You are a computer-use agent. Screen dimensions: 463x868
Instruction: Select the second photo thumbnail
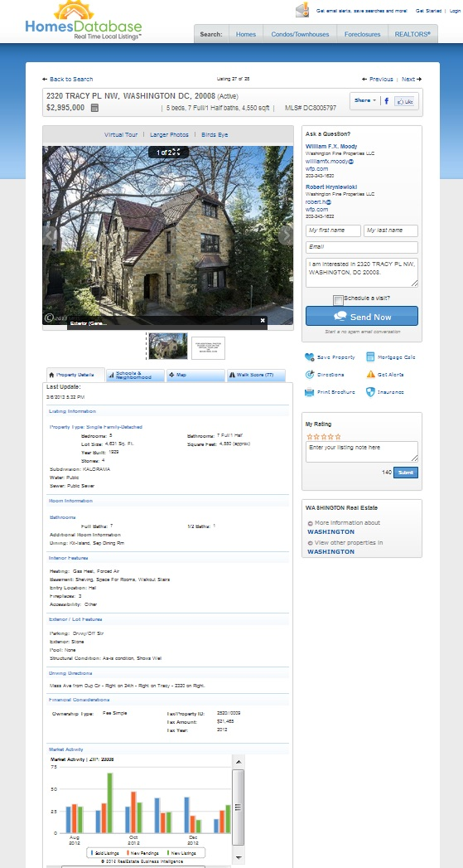point(208,347)
